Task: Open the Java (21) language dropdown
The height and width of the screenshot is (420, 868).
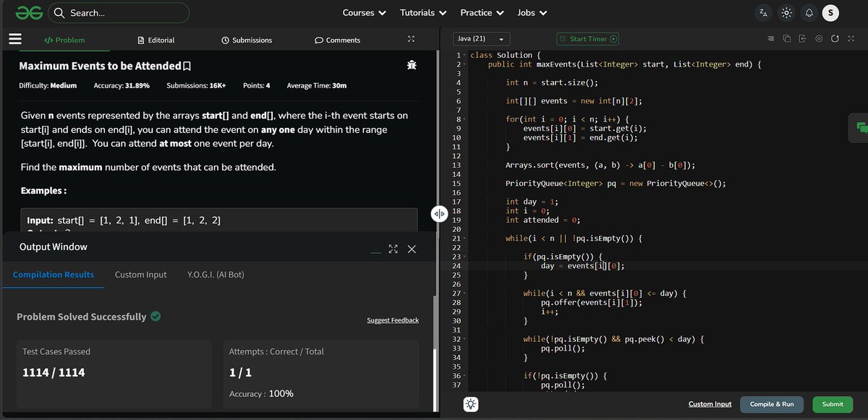Action: 482,38
